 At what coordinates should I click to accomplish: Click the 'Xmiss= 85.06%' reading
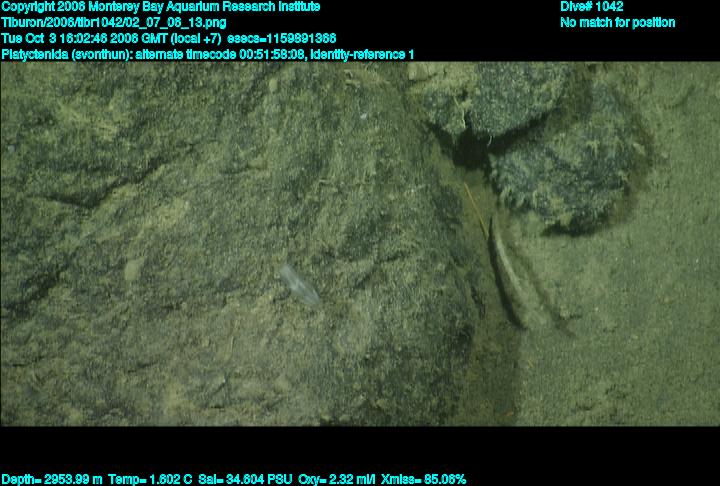[x=423, y=480]
